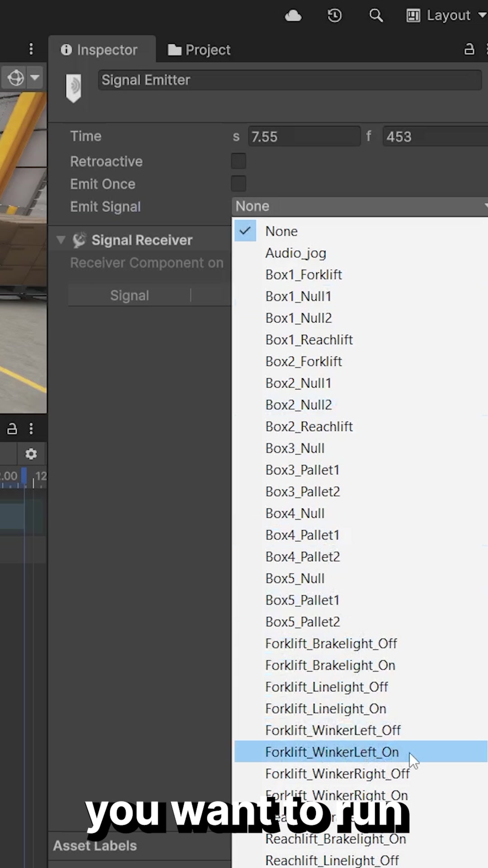Toggle the Inspector lock icon
This screenshot has height=868, width=488.
point(469,49)
